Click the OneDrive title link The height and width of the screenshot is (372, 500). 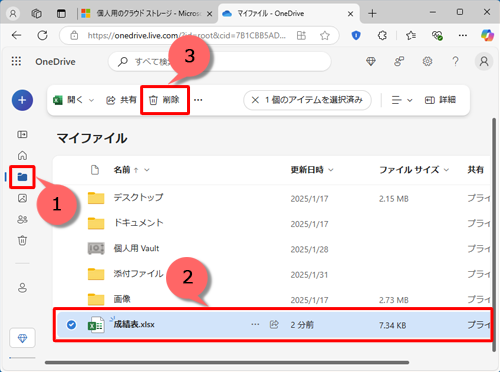pos(55,62)
